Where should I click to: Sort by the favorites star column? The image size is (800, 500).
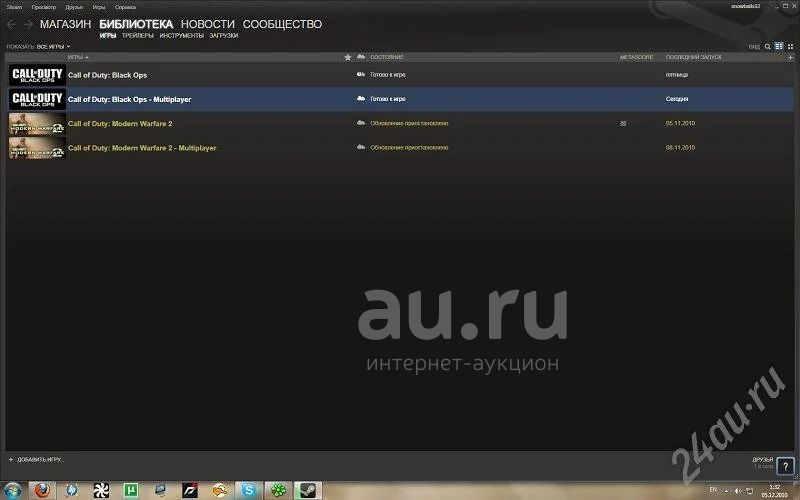[347, 57]
